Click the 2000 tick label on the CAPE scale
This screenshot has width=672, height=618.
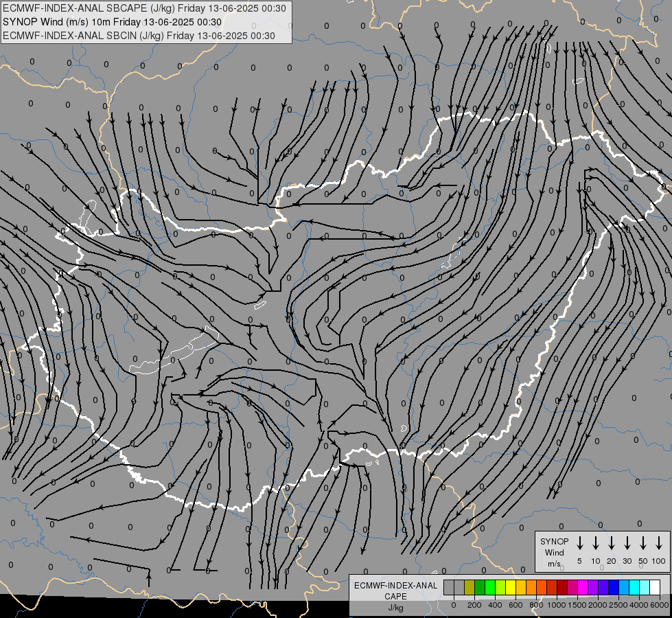pyautogui.click(x=598, y=605)
